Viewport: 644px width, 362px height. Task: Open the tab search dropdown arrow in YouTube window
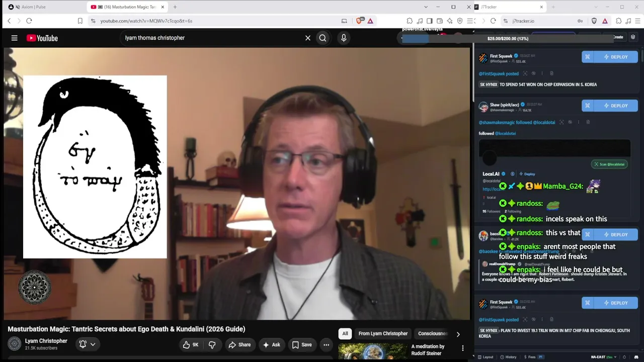426,7
